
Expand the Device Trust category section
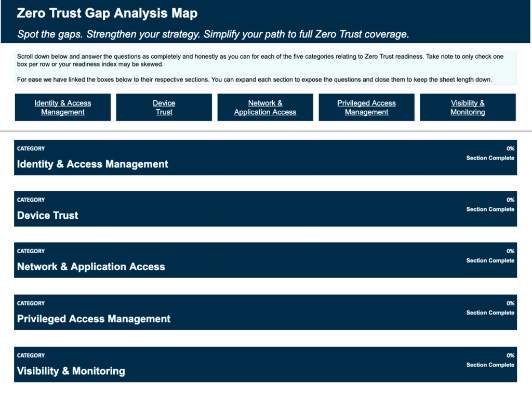pyautogui.click(x=48, y=215)
